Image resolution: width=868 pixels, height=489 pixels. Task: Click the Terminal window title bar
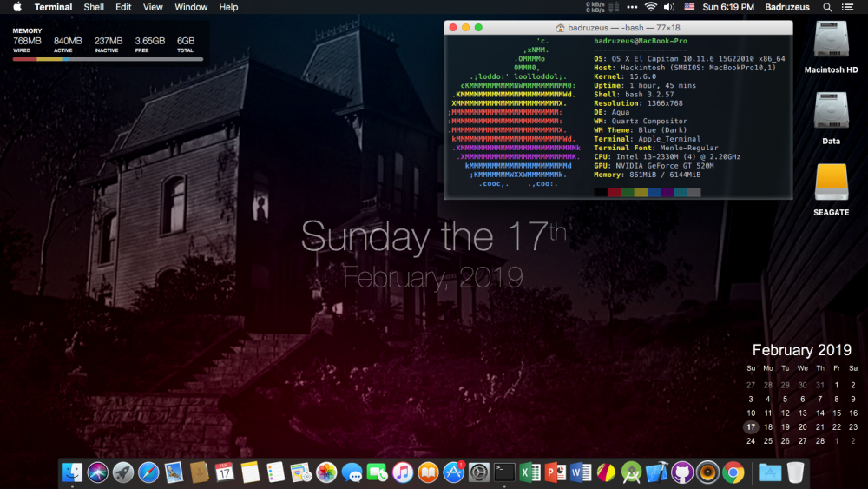[x=618, y=27]
